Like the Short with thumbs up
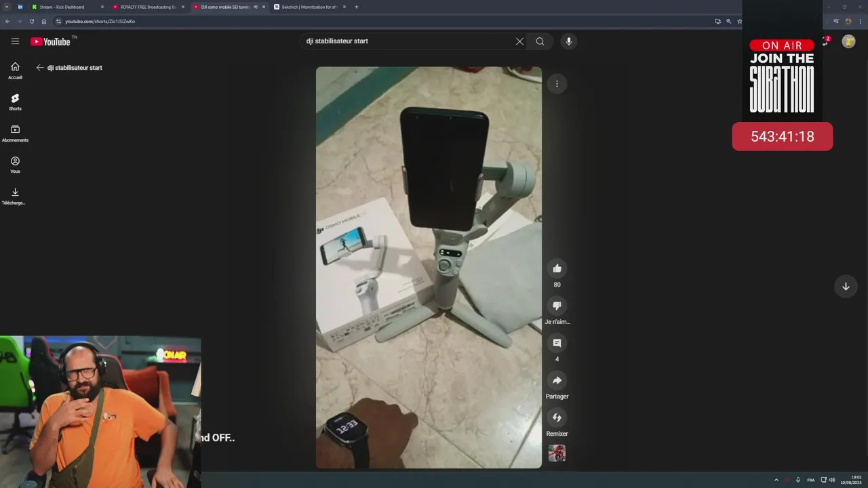The image size is (868, 488). pos(557,268)
